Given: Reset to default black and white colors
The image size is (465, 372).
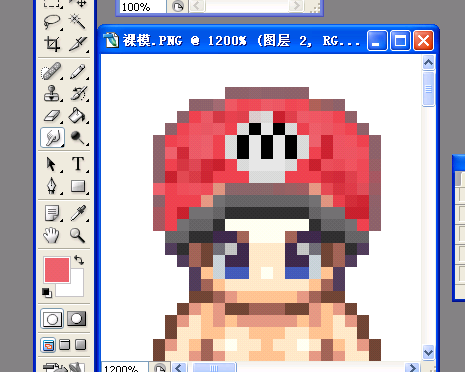Looking at the screenshot, I should (47, 292).
